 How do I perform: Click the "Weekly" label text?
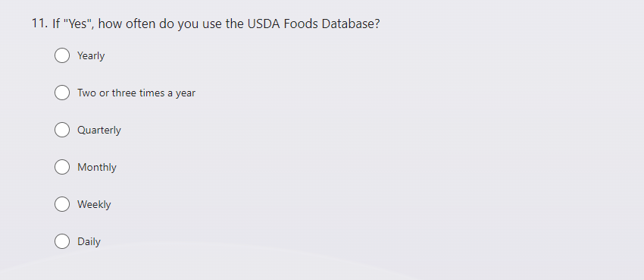(94, 204)
